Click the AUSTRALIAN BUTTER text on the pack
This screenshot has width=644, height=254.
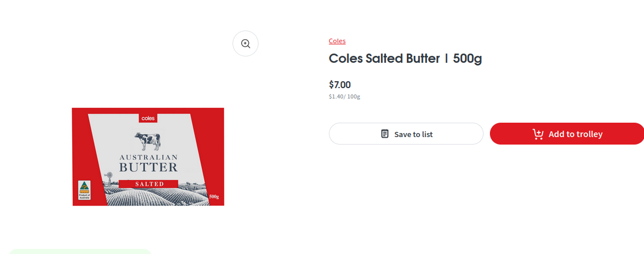tap(148, 163)
